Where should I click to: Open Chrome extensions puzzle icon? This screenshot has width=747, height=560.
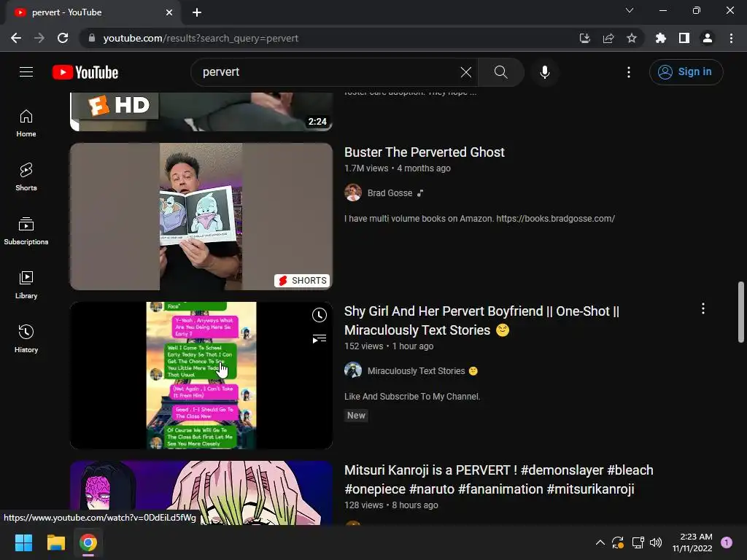pos(661,38)
